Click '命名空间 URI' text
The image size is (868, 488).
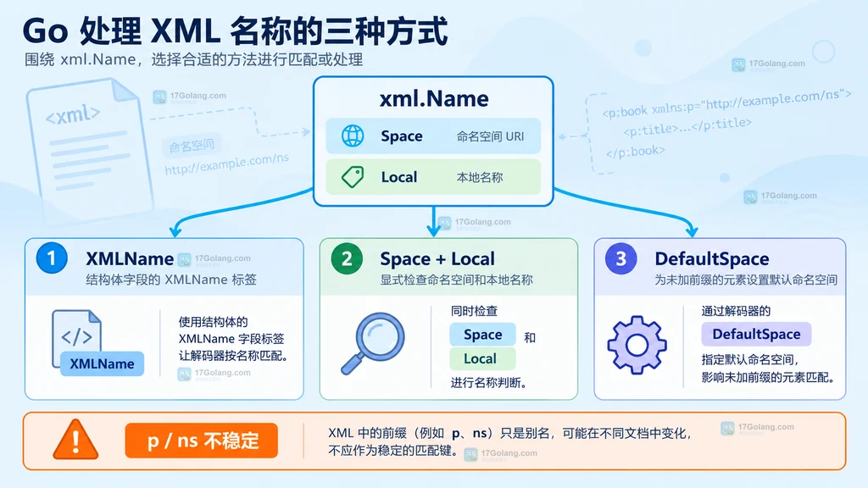[491, 136]
